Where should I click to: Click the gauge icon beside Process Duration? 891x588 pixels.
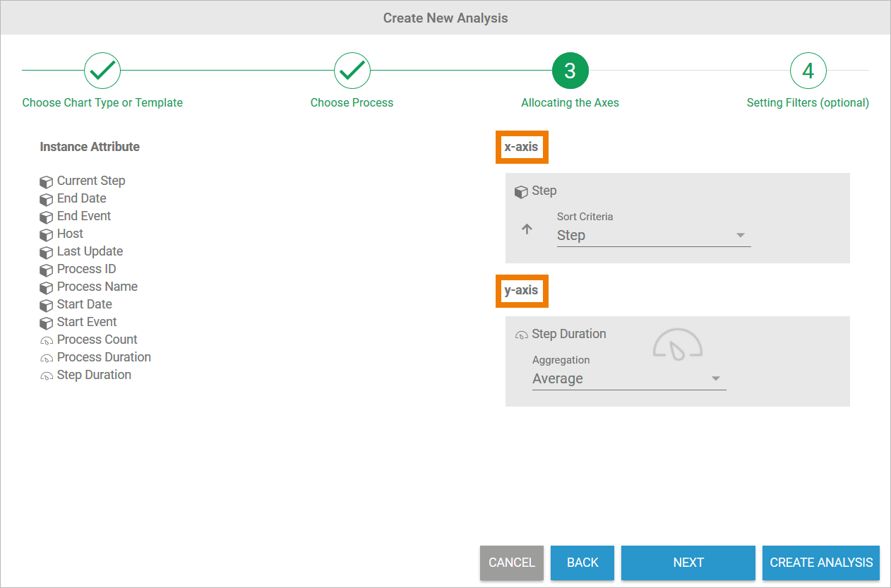pyautogui.click(x=47, y=358)
